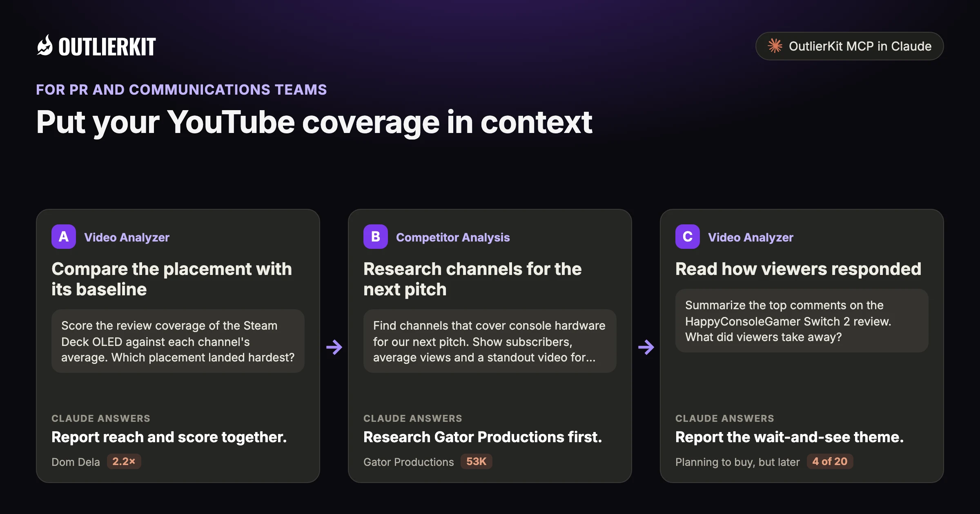Open the OutlierKit MCP in Claude pill

tap(849, 46)
